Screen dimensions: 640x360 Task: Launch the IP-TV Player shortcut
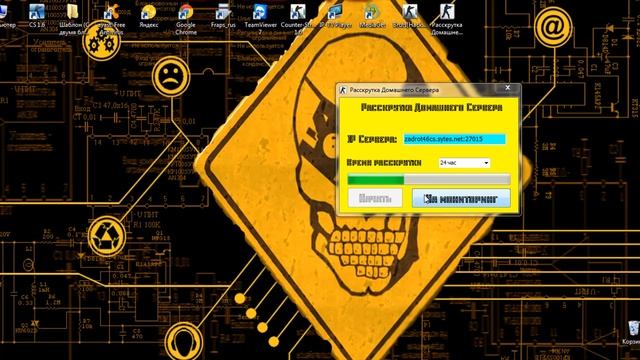click(335, 16)
